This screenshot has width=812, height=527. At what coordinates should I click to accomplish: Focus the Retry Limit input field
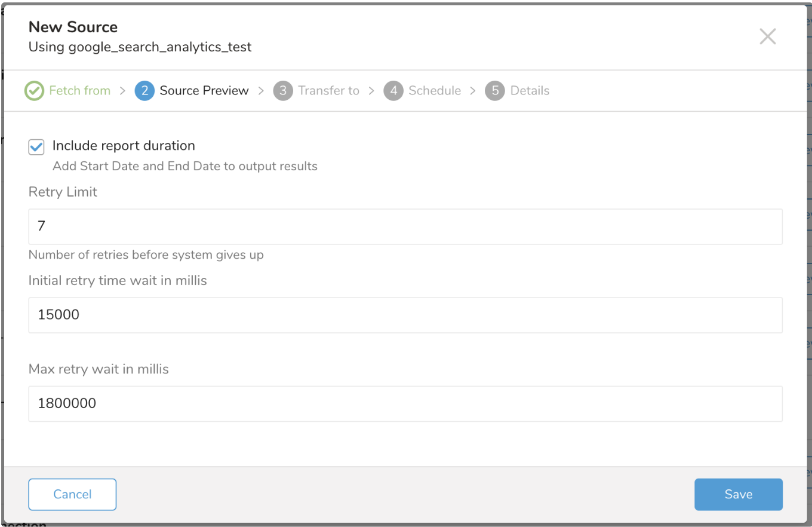(405, 226)
